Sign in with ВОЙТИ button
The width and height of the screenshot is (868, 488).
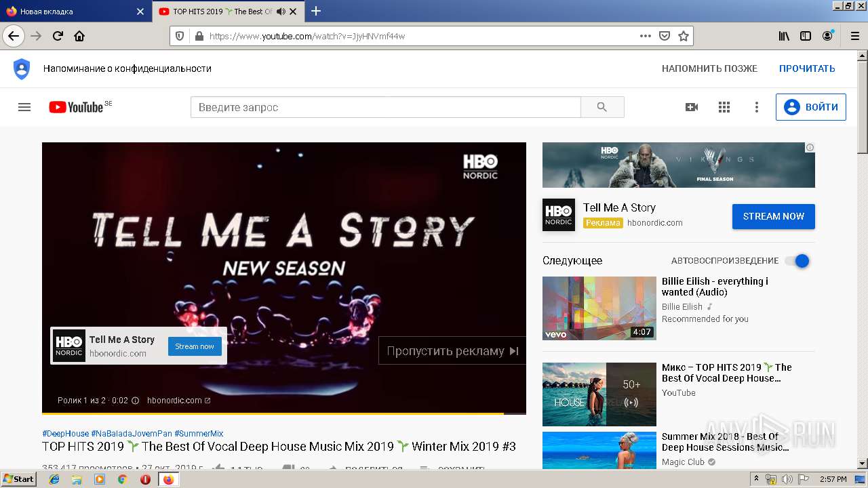click(x=811, y=107)
